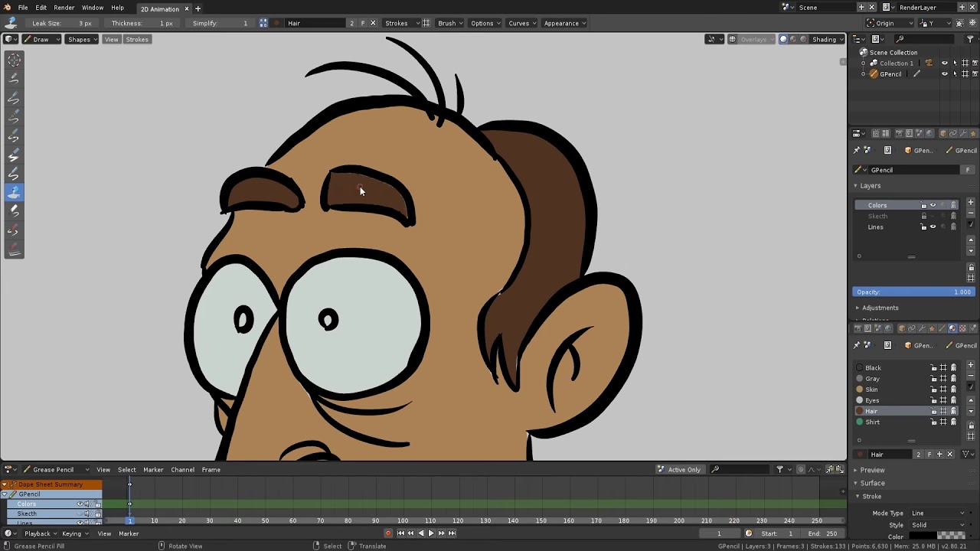980x551 pixels.
Task: Adjust the layer Opacity slider
Action: (x=913, y=292)
